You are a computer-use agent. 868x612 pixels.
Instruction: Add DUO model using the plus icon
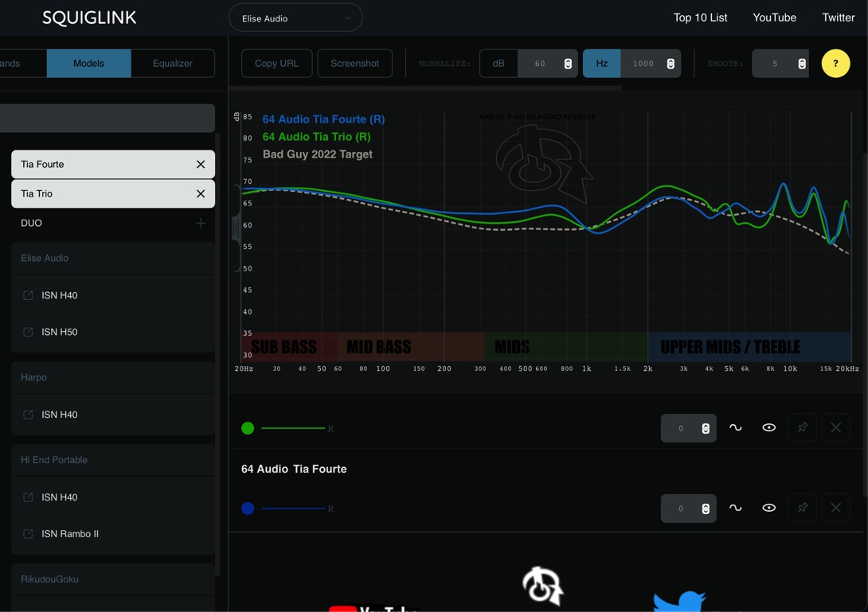click(201, 223)
